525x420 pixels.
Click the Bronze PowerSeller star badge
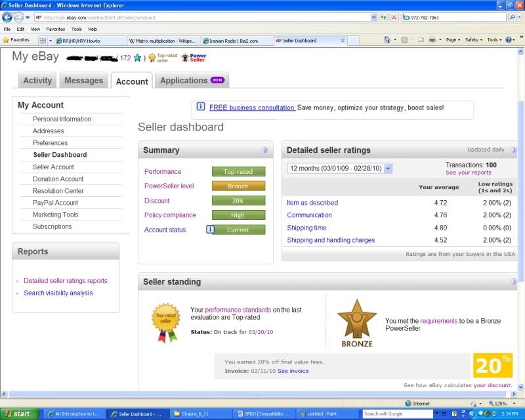[357, 323]
